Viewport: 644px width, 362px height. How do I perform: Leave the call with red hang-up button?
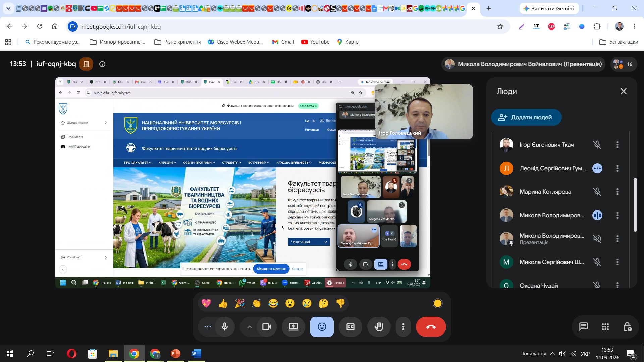(431, 327)
